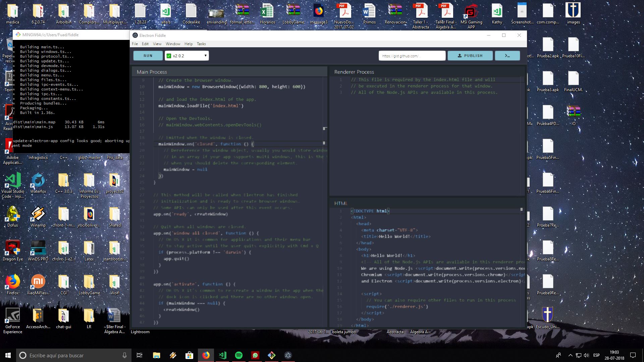644x362 pixels.
Task: Open the Help menu
Action: (189, 44)
